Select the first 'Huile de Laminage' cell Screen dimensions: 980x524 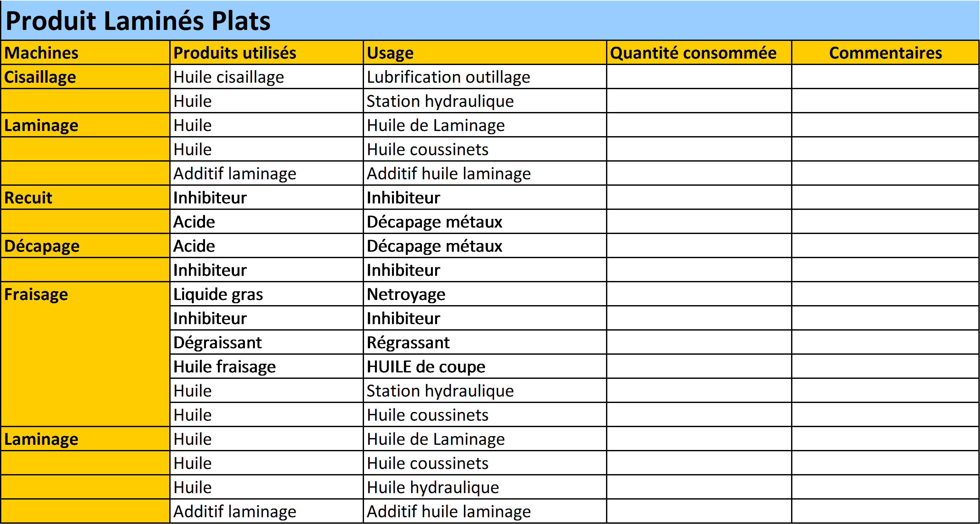pyautogui.click(x=435, y=126)
